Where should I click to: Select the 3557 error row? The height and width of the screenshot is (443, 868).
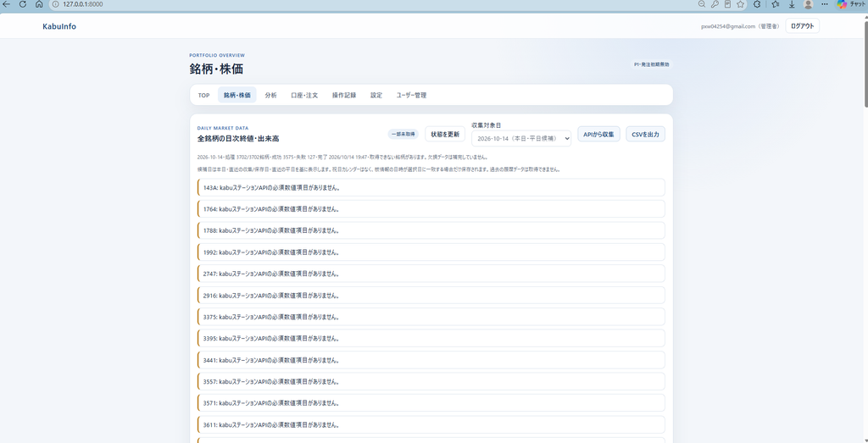431,382
